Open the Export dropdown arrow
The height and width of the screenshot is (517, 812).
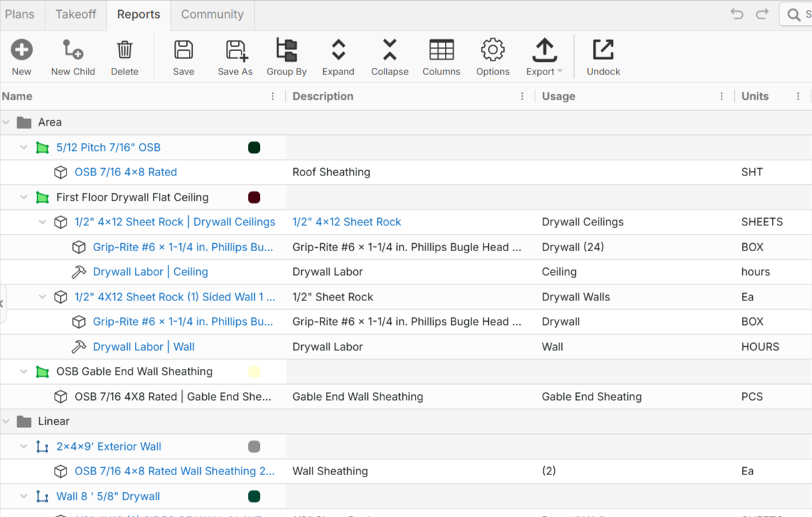pos(560,72)
